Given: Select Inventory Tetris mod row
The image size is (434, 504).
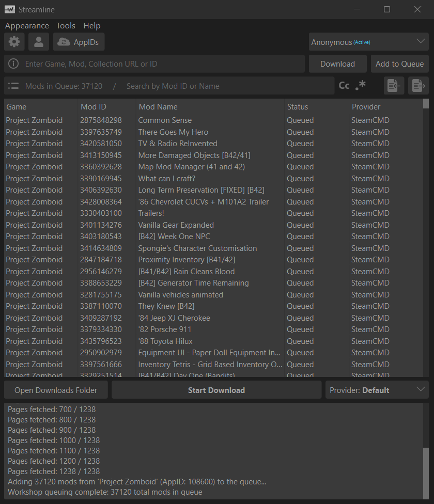Looking at the screenshot, I should (213, 365).
